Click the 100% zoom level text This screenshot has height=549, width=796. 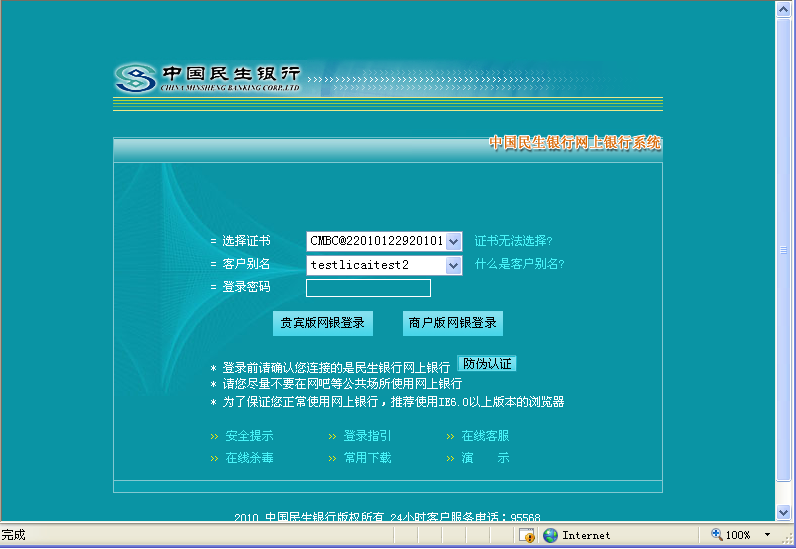point(738,535)
